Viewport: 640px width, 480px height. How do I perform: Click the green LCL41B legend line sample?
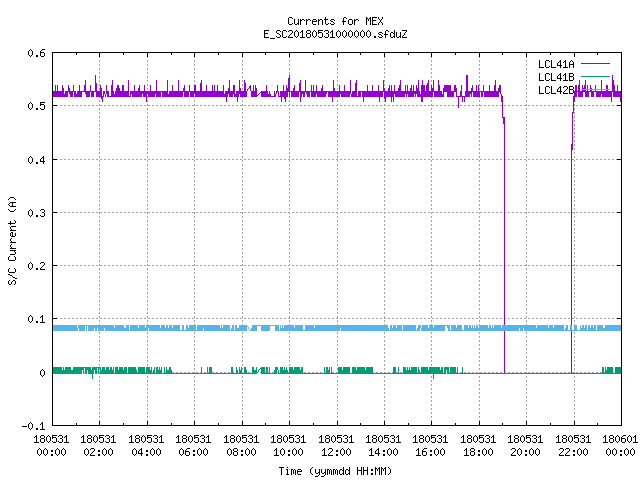pos(595,77)
